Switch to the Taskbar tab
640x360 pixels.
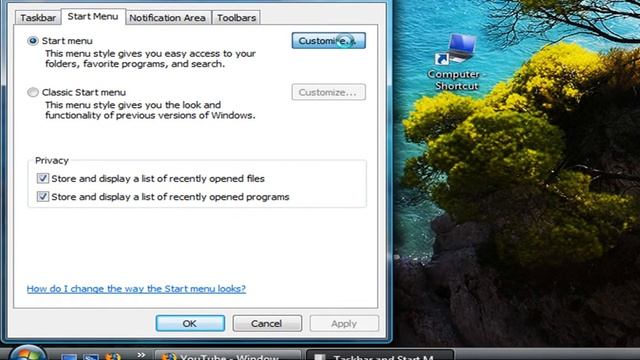point(38,18)
